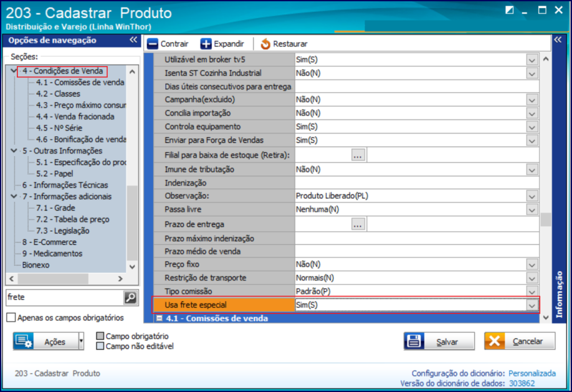Click the Indenização value field
The height and width of the screenshot is (392, 572).
point(417,183)
